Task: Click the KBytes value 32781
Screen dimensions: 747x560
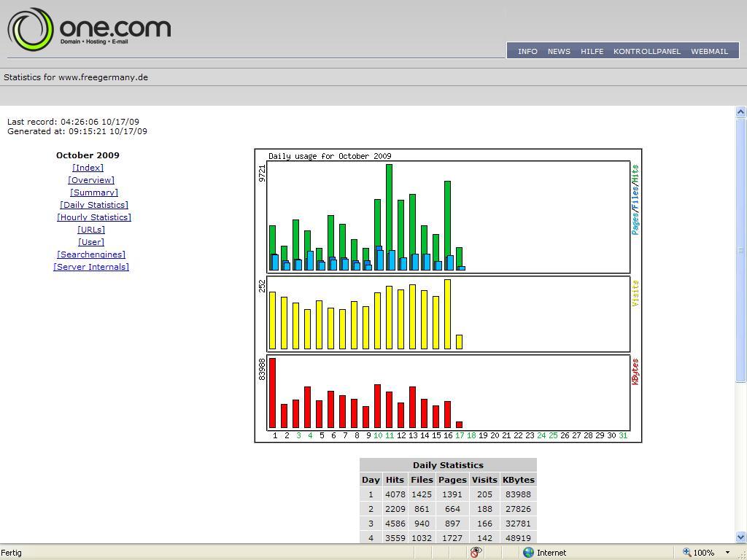Action: tap(519, 524)
